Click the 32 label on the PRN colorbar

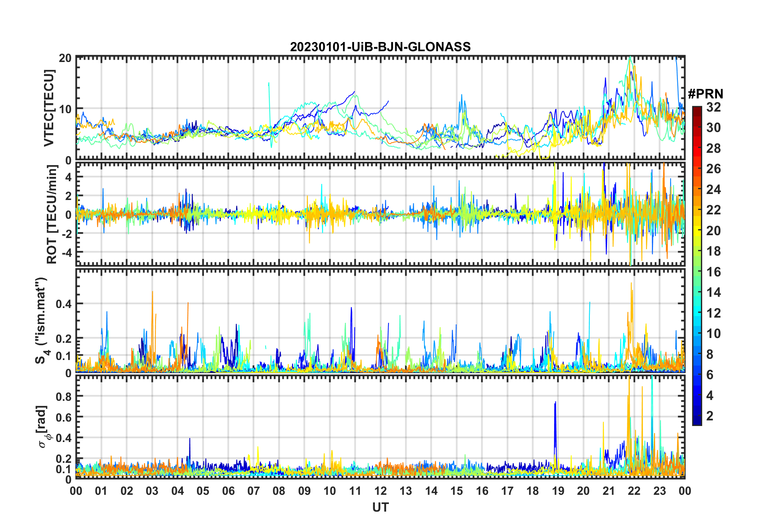point(713,107)
